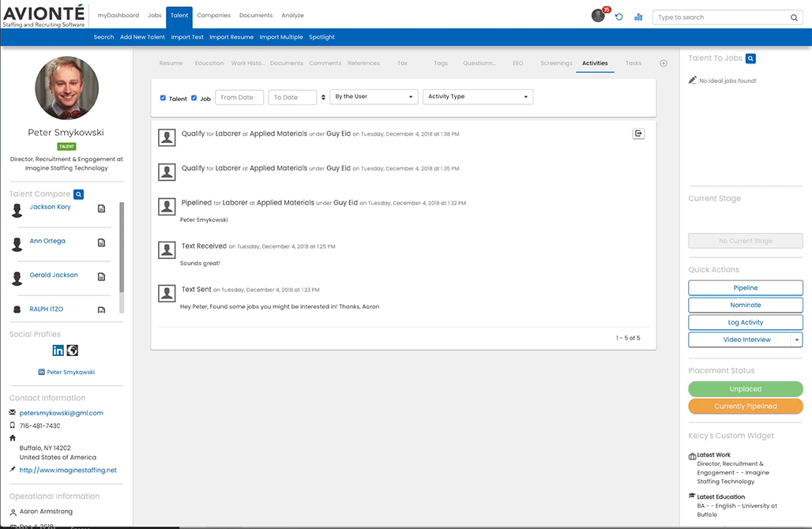Uncheck the Job filter checkbox

(194, 98)
